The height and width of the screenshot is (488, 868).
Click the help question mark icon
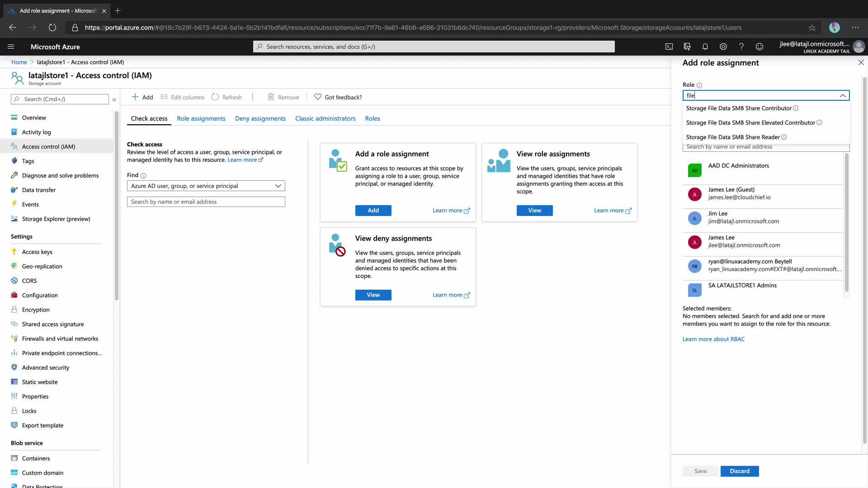[741, 47]
